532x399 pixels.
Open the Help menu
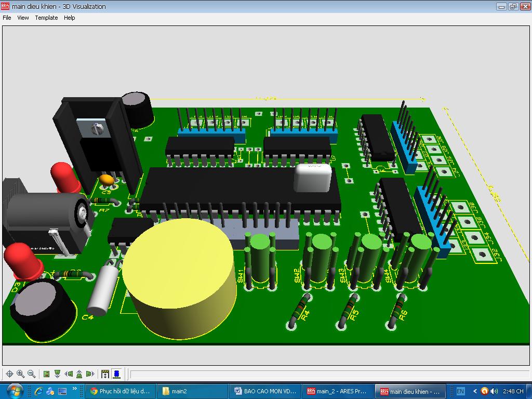[x=69, y=18]
